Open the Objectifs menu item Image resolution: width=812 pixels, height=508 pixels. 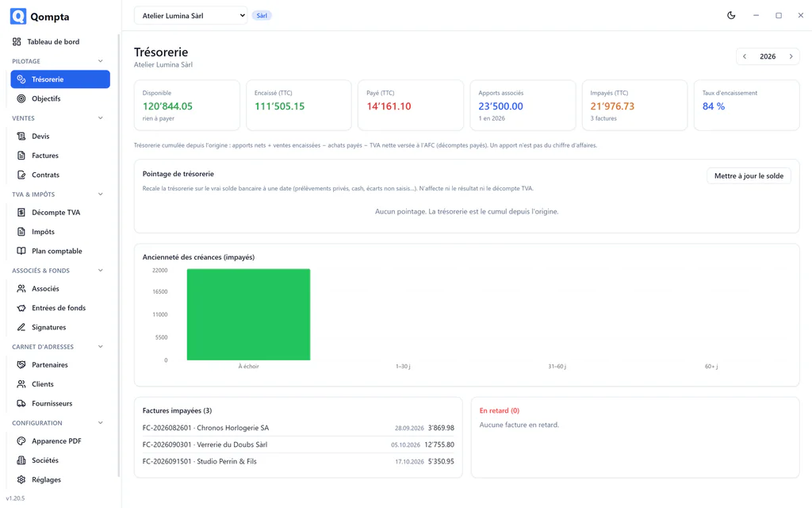[x=60, y=98]
